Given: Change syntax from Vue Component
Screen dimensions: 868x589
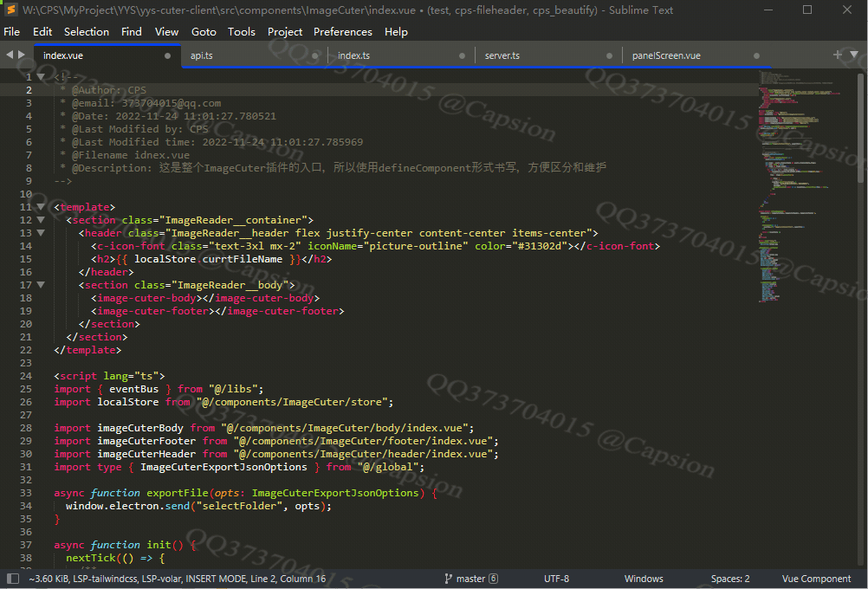Looking at the screenshot, I should click(x=817, y=579).
